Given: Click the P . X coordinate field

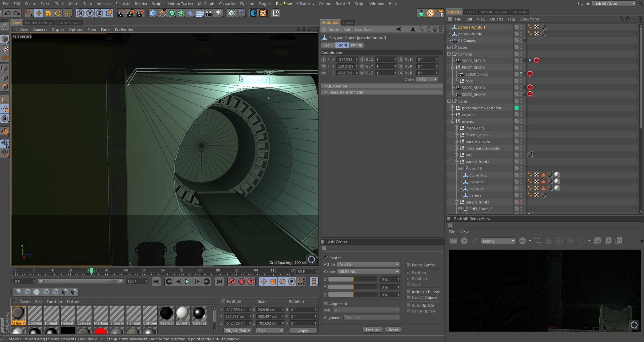Looking at the screenshot, I should [x=347, y=59].
